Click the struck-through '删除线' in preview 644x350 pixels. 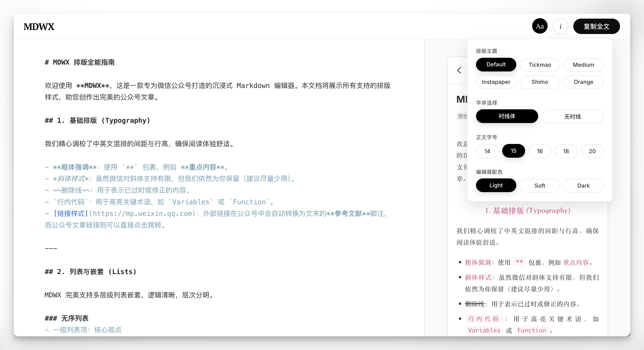475,304
